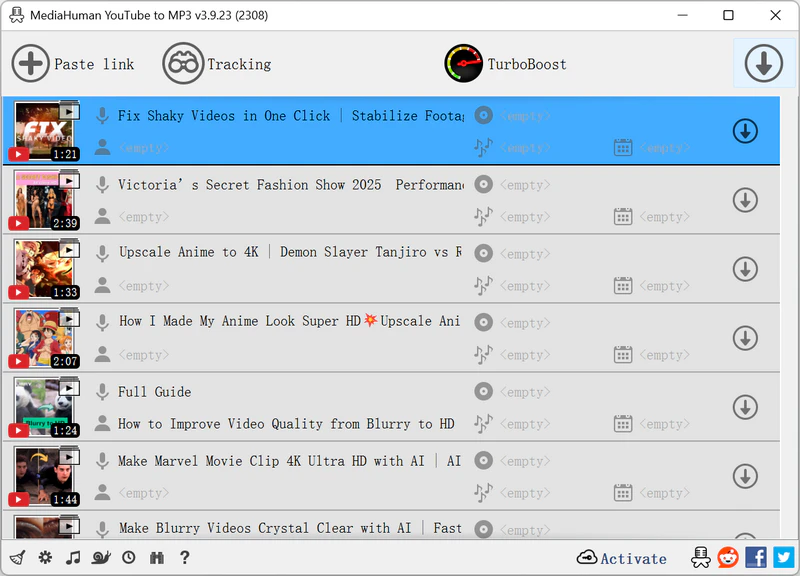Toggle the TurboBoost gauge icon
The width and height of the screenshot is (800, 576).
pos(463,63)
